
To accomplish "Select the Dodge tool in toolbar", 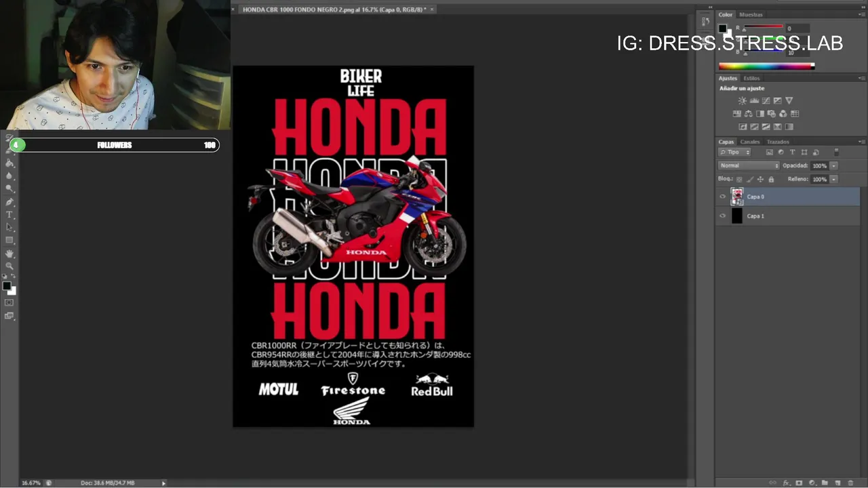I will (x=9, y=188).
